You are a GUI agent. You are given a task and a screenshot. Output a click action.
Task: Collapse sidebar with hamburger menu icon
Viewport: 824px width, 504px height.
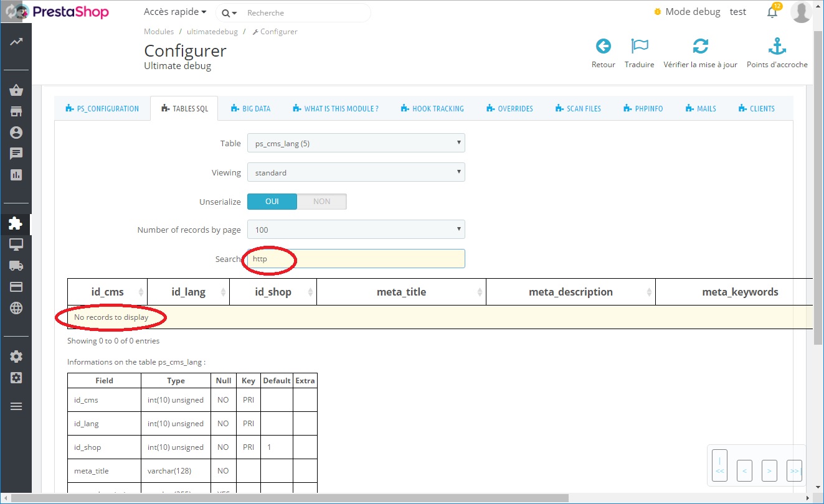click(x=16, y=406)
